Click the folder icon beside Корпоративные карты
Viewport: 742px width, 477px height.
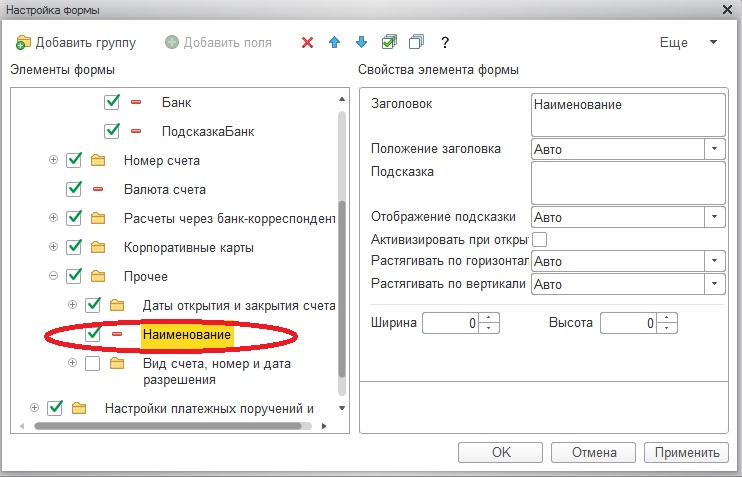pos(98,247)
